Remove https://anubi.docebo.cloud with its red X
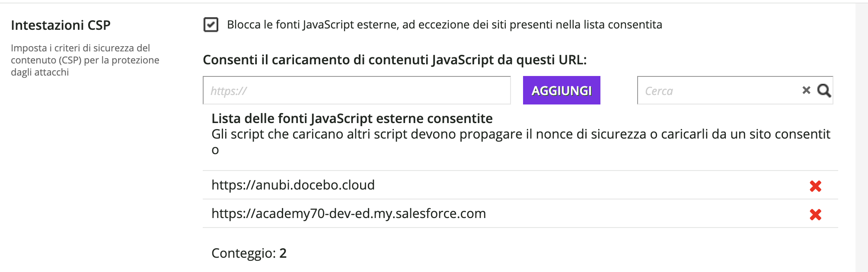Screen dimensions: 868x272 click(x=815, y=186)
